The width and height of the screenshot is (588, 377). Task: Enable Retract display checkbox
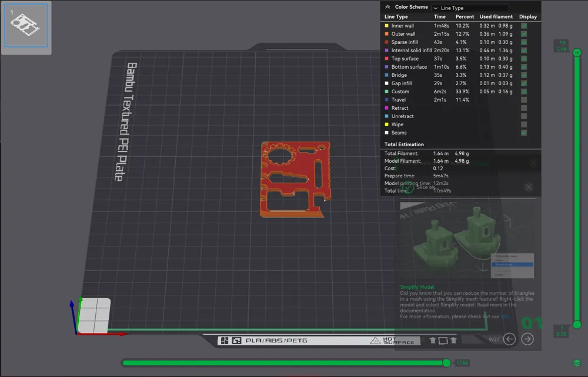tap(524, 108)
